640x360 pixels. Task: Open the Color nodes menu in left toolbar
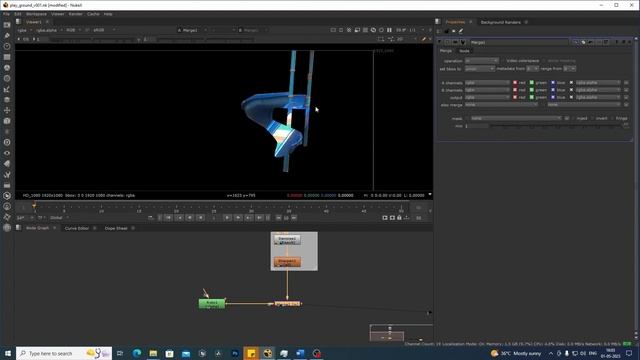click(7, 68)
